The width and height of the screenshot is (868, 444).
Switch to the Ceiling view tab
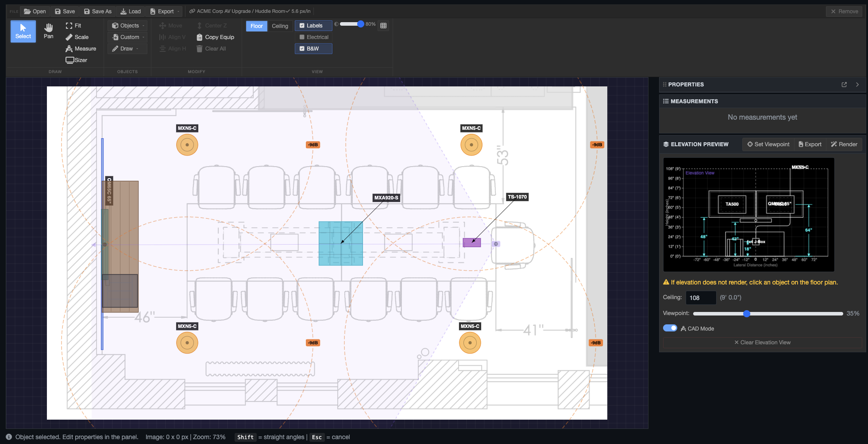click(x=280, y=26)
